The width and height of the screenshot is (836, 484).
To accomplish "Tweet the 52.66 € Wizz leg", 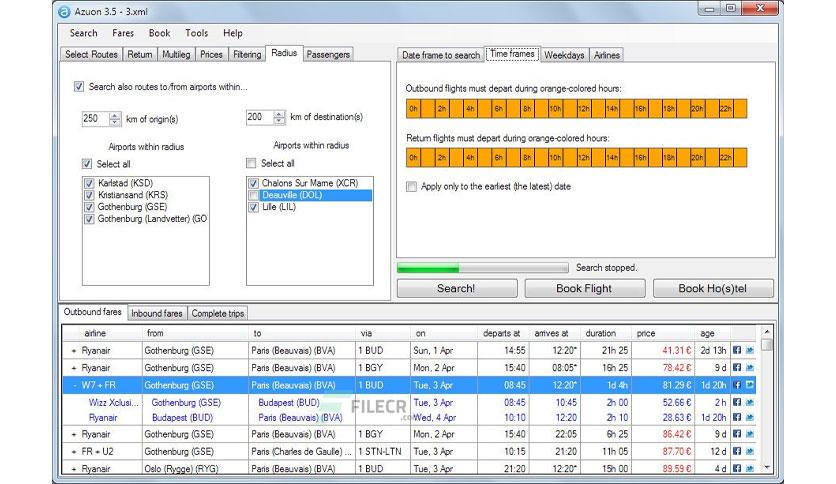I will (x=750, y=402).
